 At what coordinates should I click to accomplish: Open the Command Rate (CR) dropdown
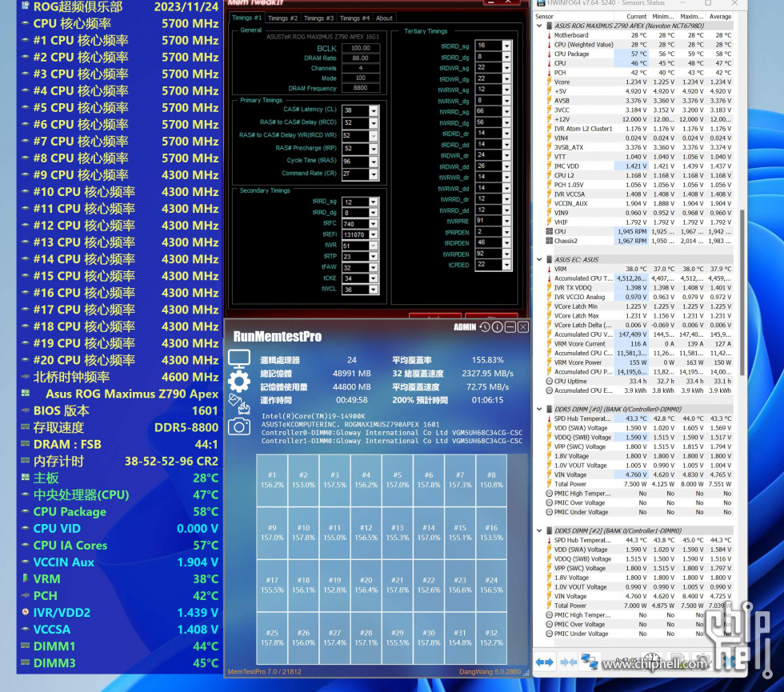[x=374, y=174]
